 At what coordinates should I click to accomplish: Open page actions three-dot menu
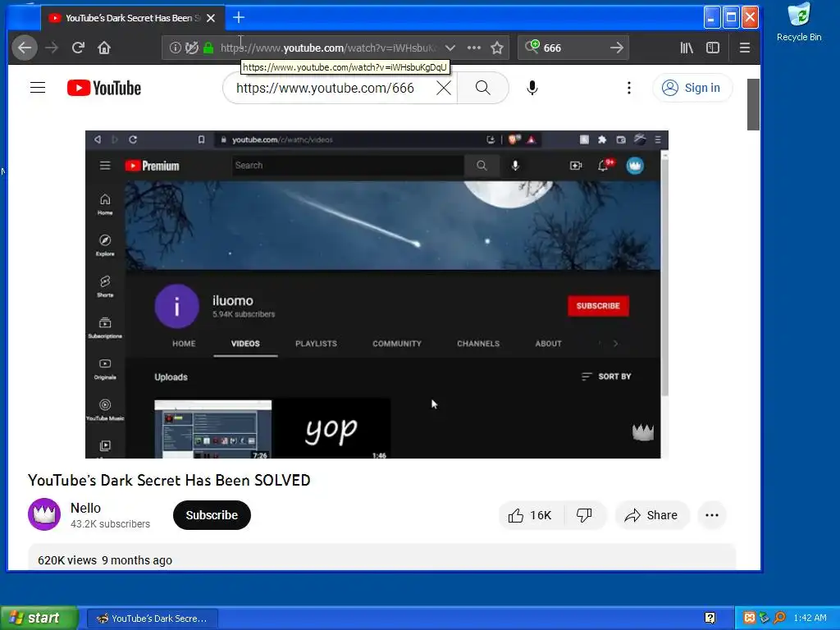pos(473,48)
